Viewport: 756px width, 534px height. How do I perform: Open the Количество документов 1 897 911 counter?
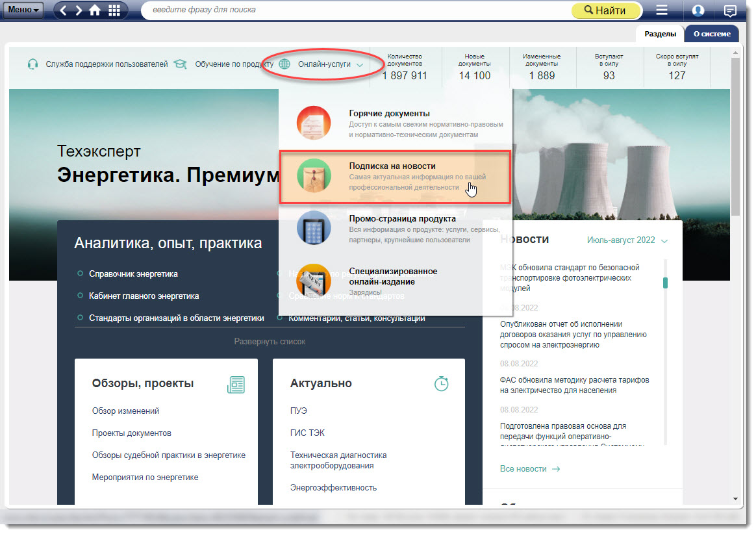coord(405,67)
